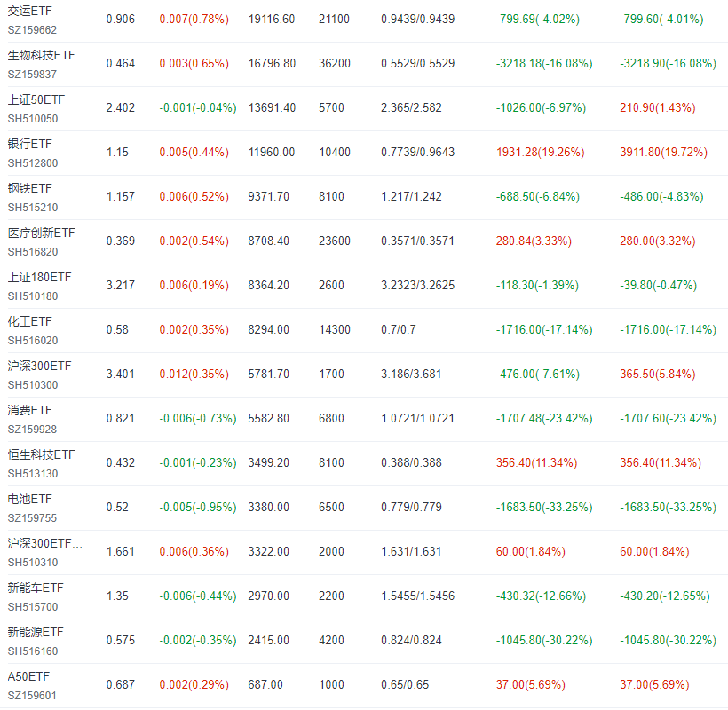This screenshot has height=710, width=728.
Task: Select the 电池ETF fund name
Action: point(29,499)
